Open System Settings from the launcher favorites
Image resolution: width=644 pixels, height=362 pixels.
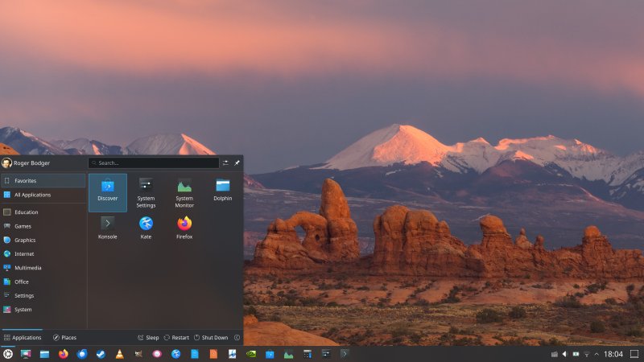(146, 191)
